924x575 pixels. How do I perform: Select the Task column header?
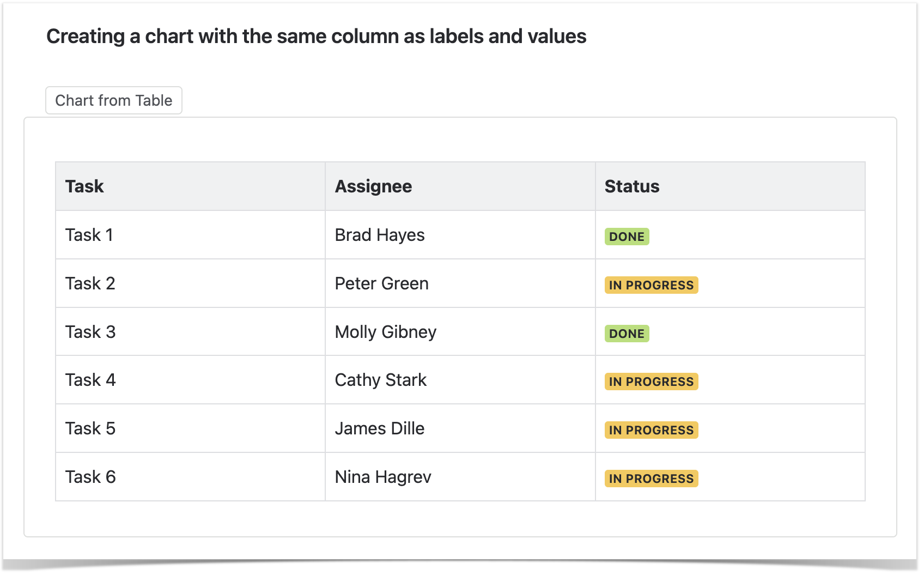[x=84, y=186]
